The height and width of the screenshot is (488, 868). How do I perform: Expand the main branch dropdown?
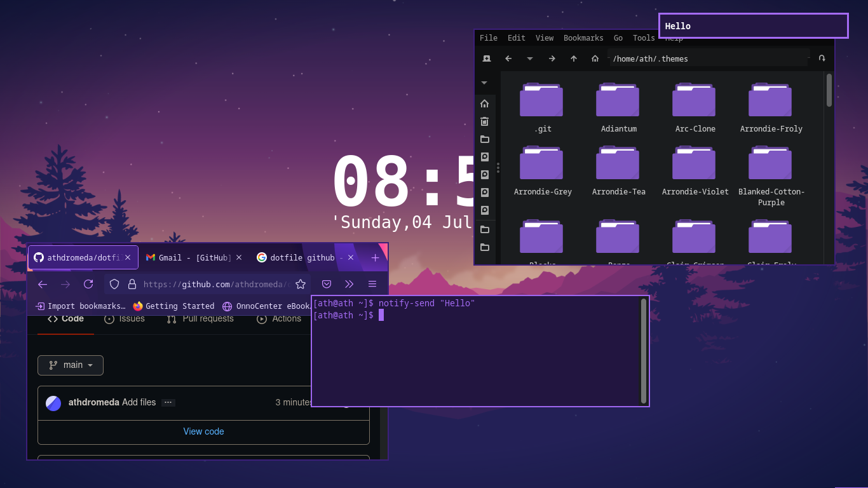(71, 365)
